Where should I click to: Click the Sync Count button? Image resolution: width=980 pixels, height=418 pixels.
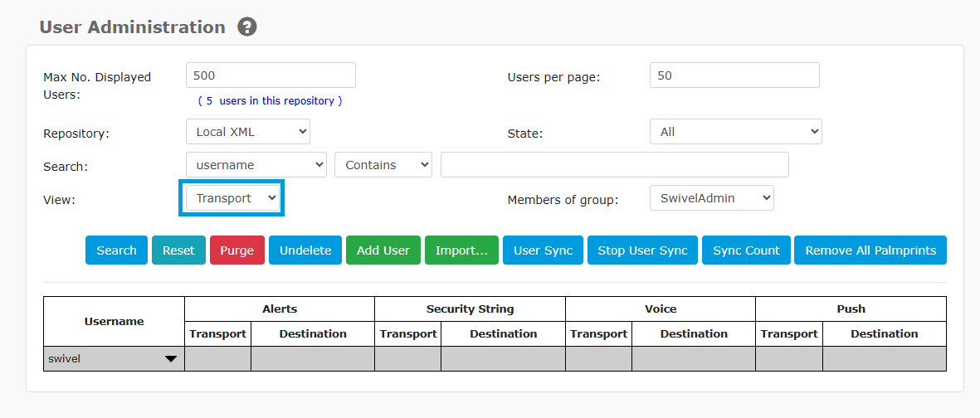pos(746,250)
